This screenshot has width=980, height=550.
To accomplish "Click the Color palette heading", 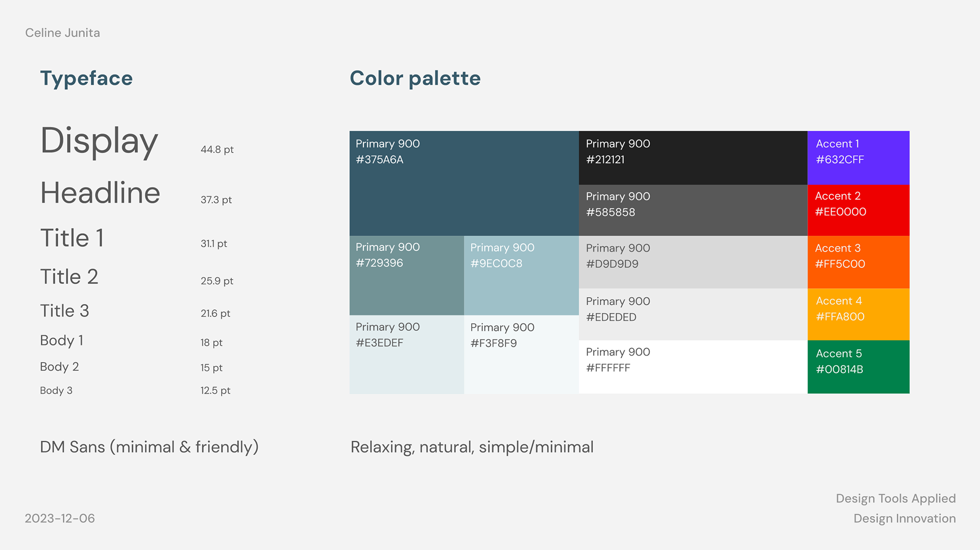I will 415,78.
